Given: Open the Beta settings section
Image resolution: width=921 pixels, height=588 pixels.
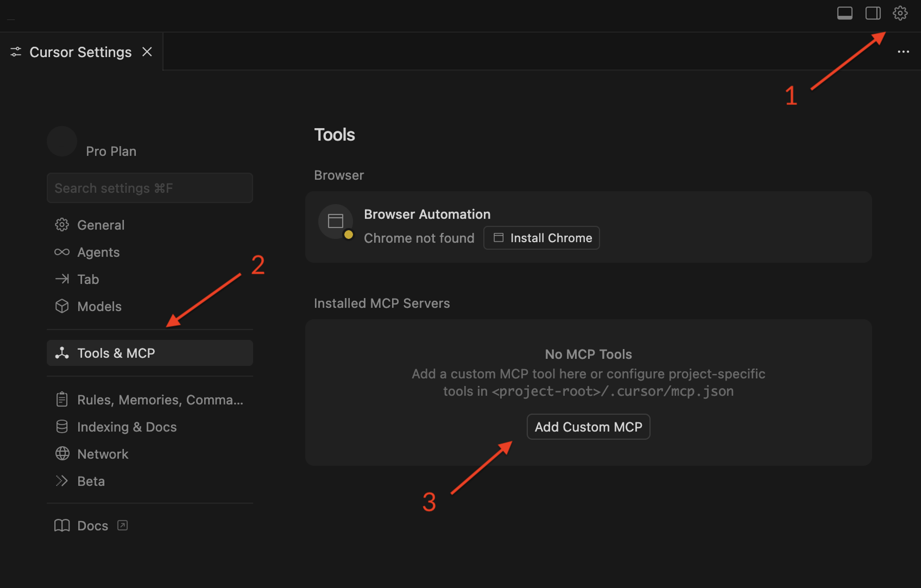Looking at the screenshot, I should tap(149, 481).
